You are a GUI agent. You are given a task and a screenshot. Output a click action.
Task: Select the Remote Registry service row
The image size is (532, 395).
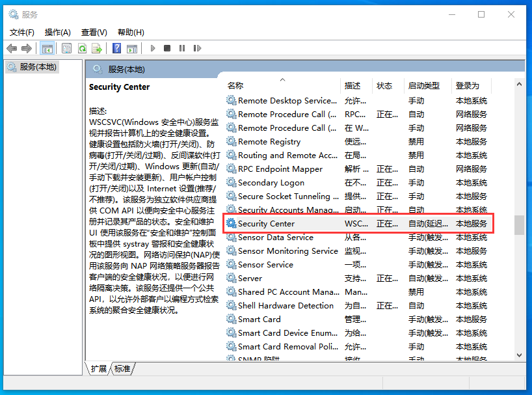pyautogui.click(x=269, y=142)
